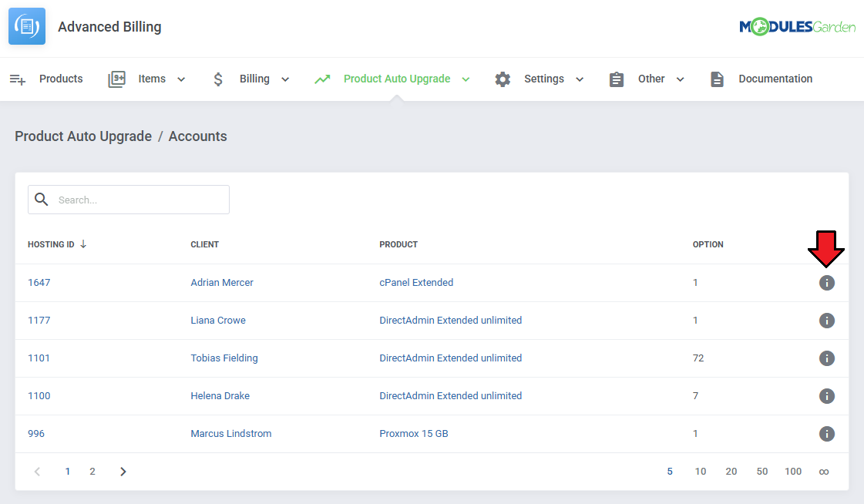
Task: Open hosting ID 1101 link
Action: tap(39, 358)
